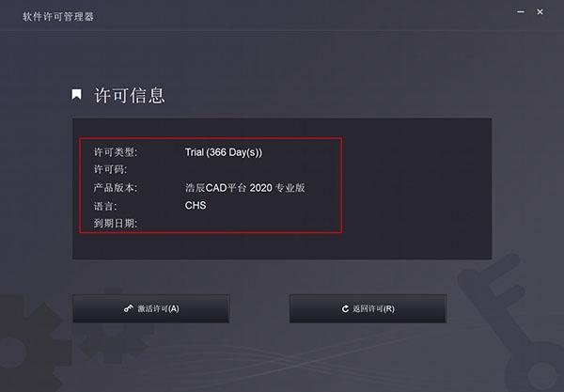Click the 产品版本 label
This screenshot has height=392, width=564.
(x=116, y=187)
